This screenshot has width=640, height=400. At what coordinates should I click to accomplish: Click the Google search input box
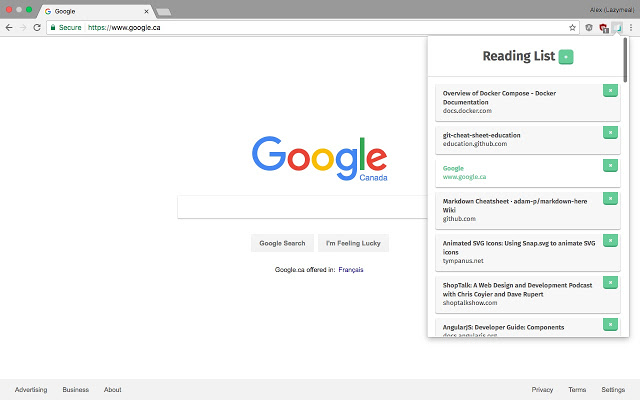[x=302, y=207]
